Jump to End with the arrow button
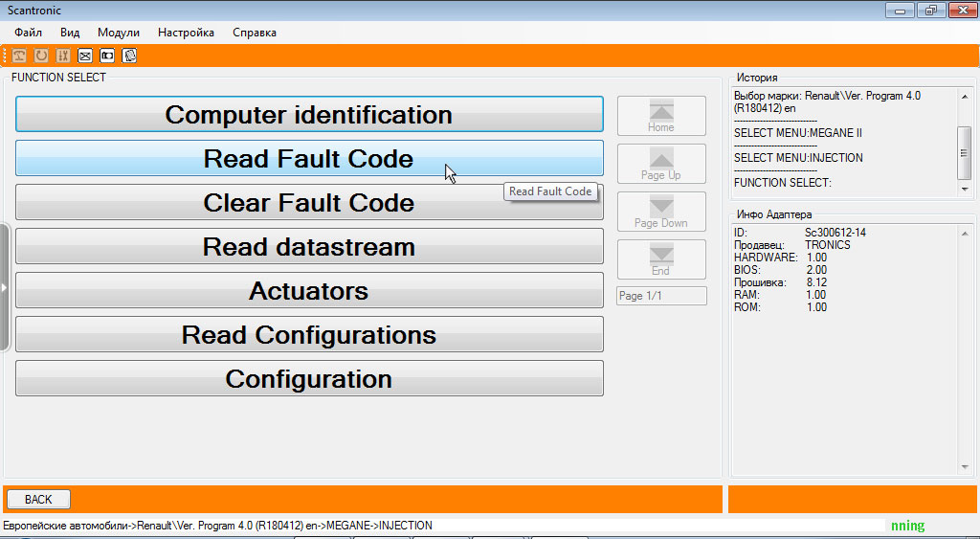980x539 pixels. (661, 259)
